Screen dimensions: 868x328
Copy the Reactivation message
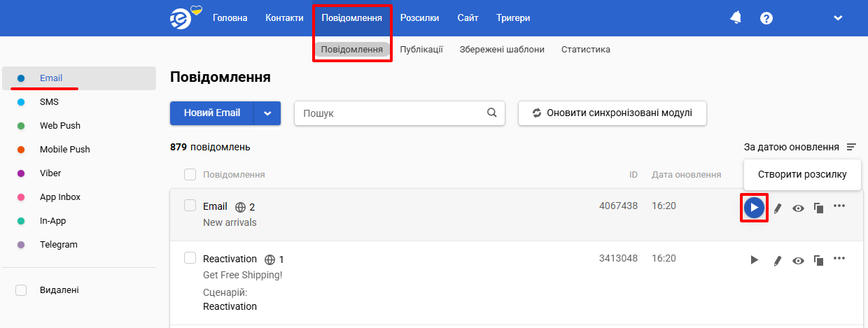pos(818,260)
